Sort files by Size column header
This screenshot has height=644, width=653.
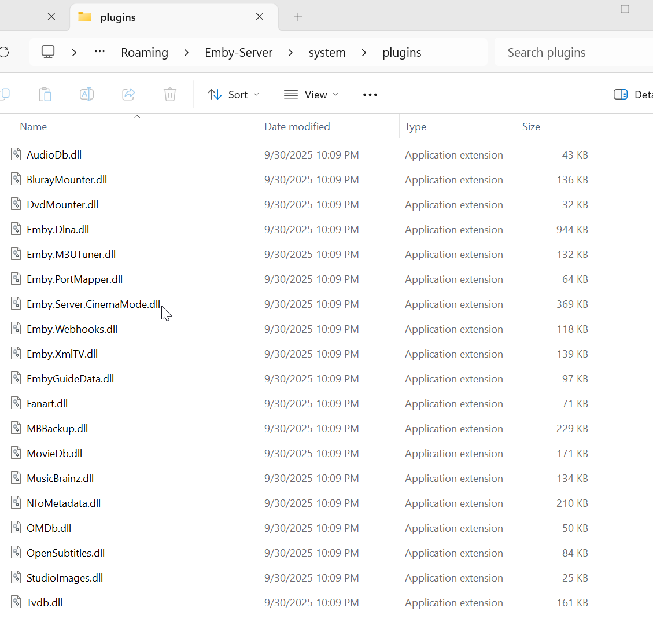point(531,127)
